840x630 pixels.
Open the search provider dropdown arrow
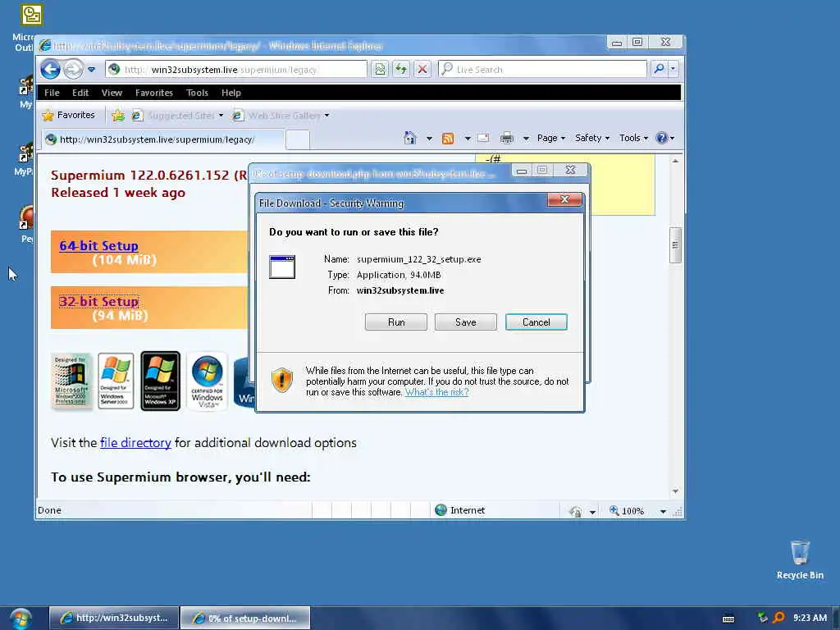[673, 69]
